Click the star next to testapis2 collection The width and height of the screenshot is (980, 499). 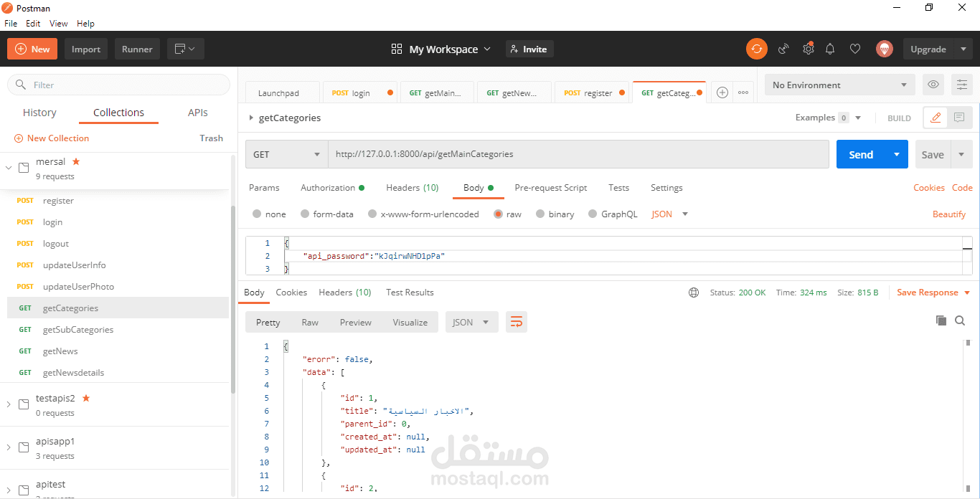point(86,398)
